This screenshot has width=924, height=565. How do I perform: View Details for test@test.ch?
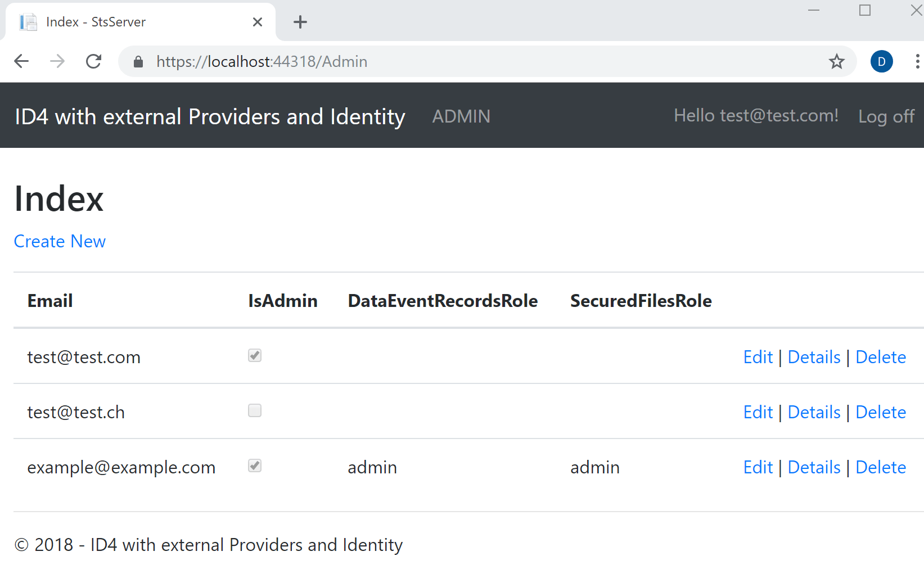814,412
